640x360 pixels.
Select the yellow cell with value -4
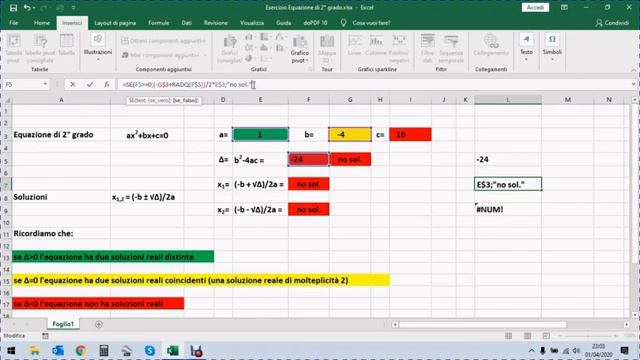tap(350, 134)
